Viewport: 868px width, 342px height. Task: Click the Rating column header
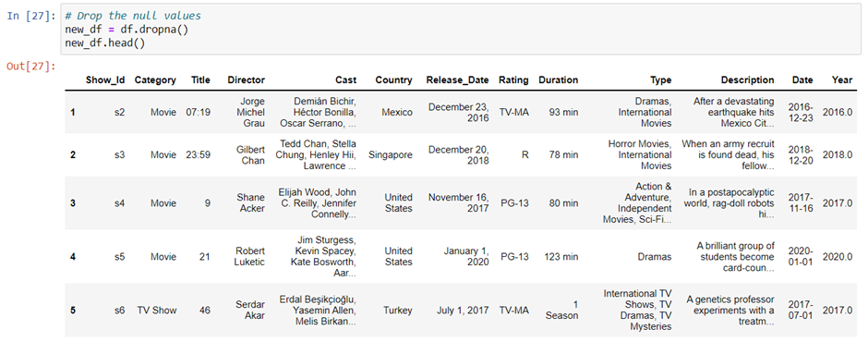(513, 79)
